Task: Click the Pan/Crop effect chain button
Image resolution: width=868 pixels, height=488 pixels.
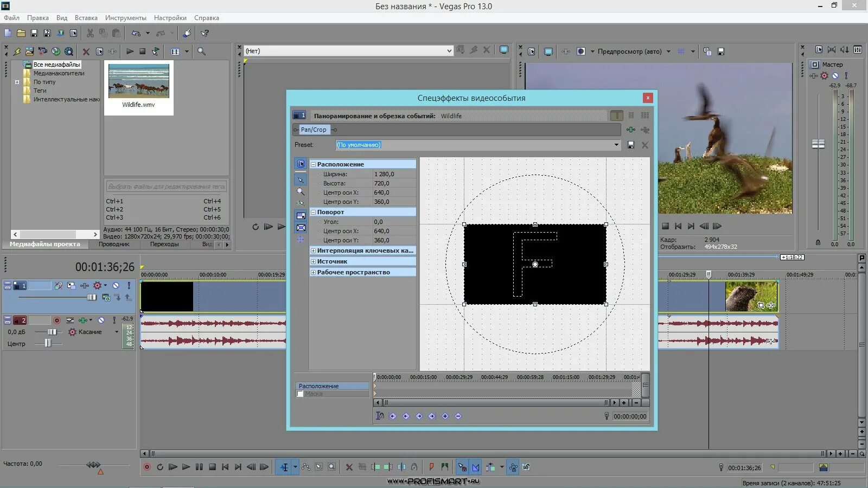Action: pyautogui.click(x=314, y=130)
